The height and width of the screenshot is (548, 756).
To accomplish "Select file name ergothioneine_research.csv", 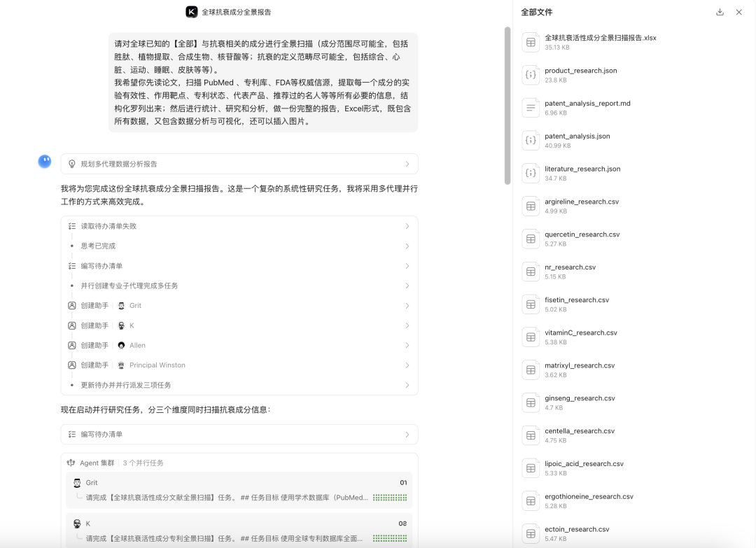I will click(589, 496).
